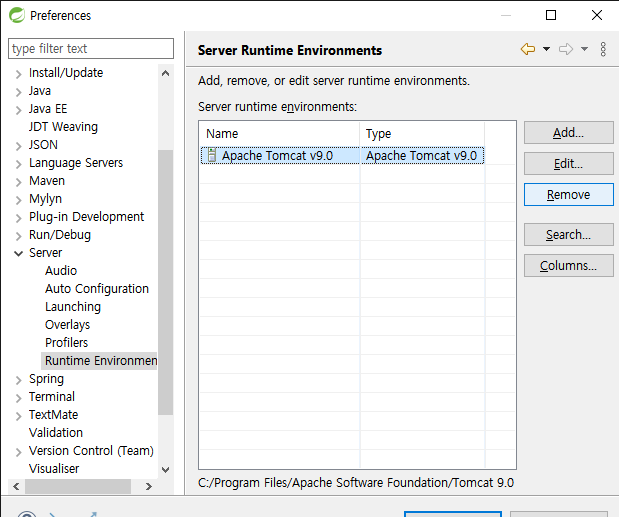Expand the Version Control (Team) node

(x=18, y=452)
